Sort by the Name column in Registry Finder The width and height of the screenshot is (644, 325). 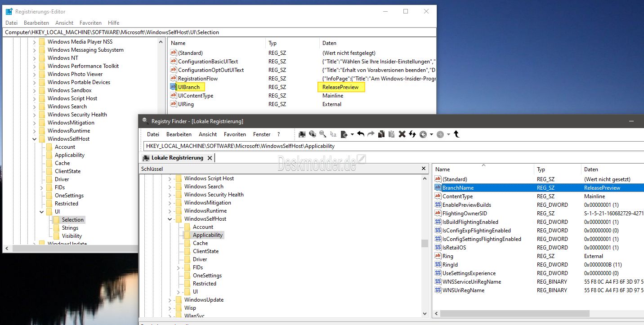[x=483, y=169]
